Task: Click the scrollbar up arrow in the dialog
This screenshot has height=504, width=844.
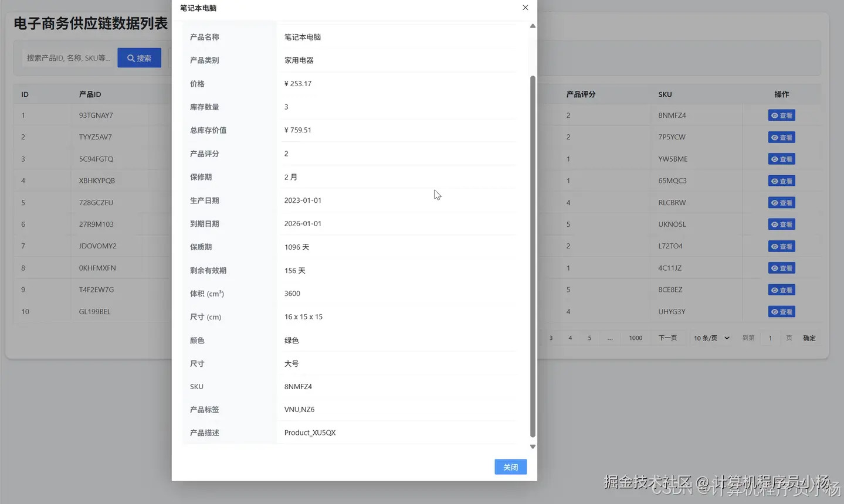Action: pos(532,26)
